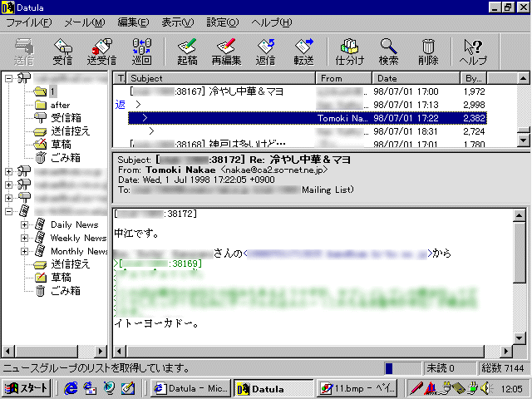
Task: Click the 送信 (Send) toolbar icon
Action: 24,52
